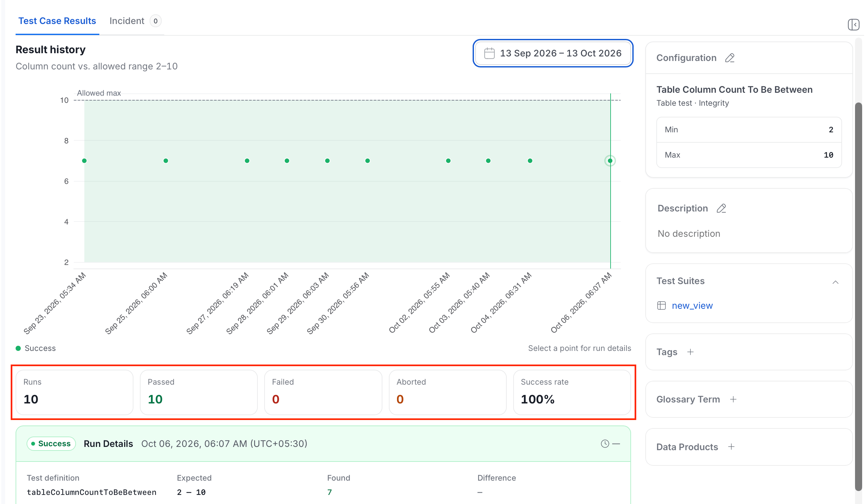
Task: Click the Success rate card
Action: pyautogui.click(x=572, y=392)
